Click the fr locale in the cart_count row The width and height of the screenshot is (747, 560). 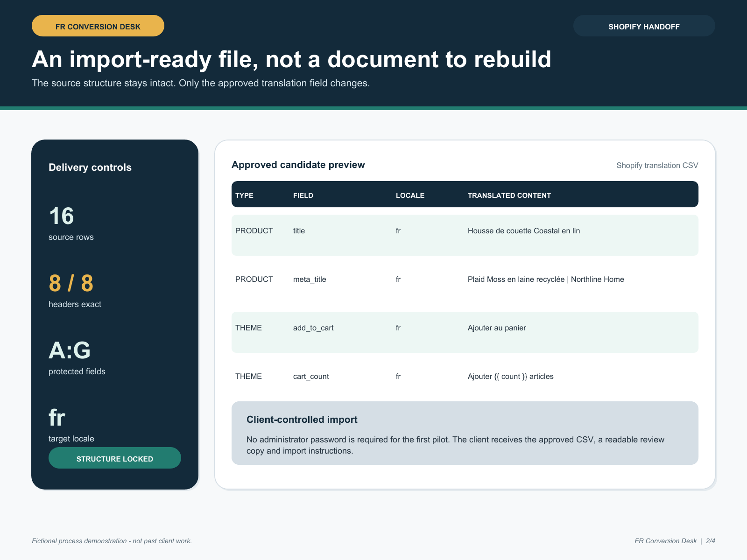pyautogui.click(x=398, y=376)
